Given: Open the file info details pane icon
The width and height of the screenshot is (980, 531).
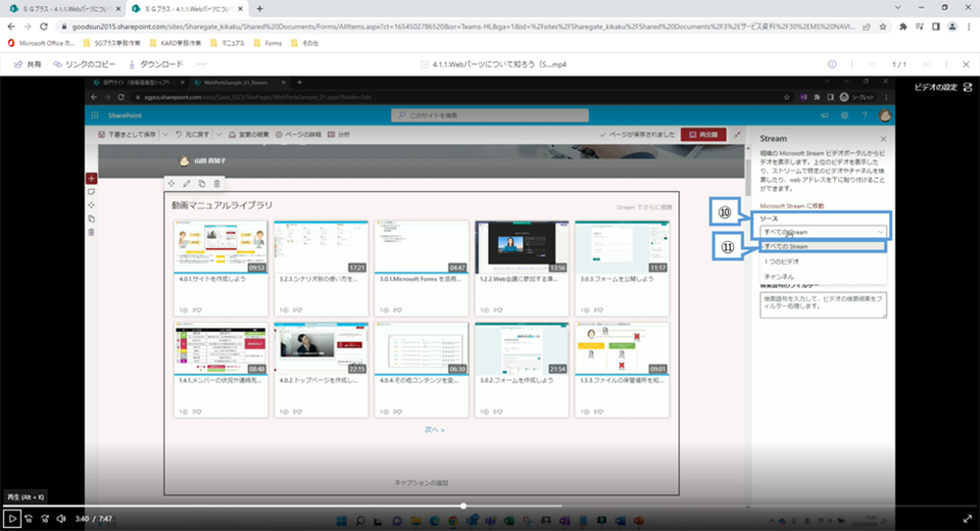Looking at the screenshot, I should 832,65.
